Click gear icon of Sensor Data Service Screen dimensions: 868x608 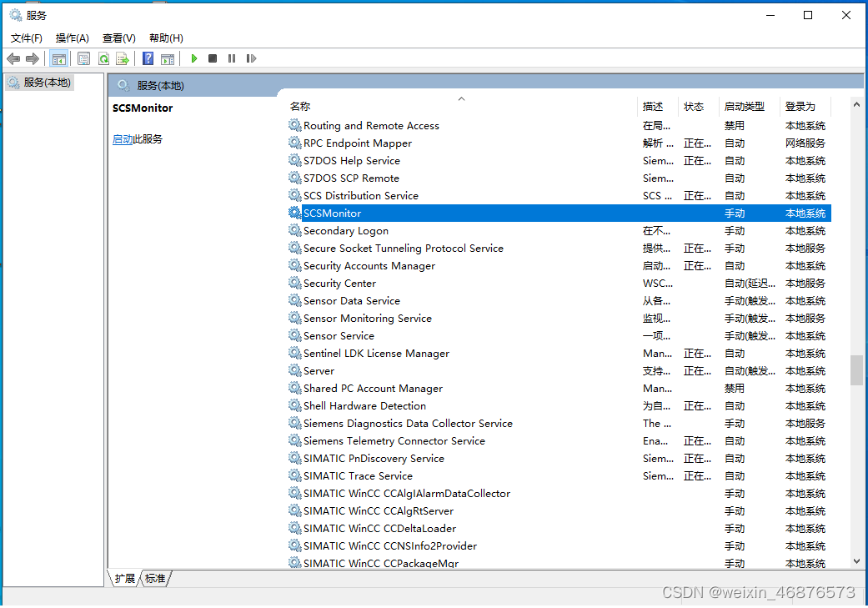pos(295,301)
